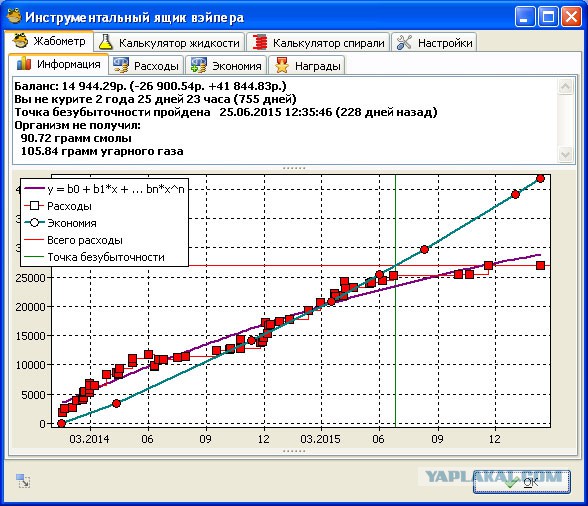Screen dimensions: 588x506
Task: Switch to the Экономия sub-tab
Action: 226,66
